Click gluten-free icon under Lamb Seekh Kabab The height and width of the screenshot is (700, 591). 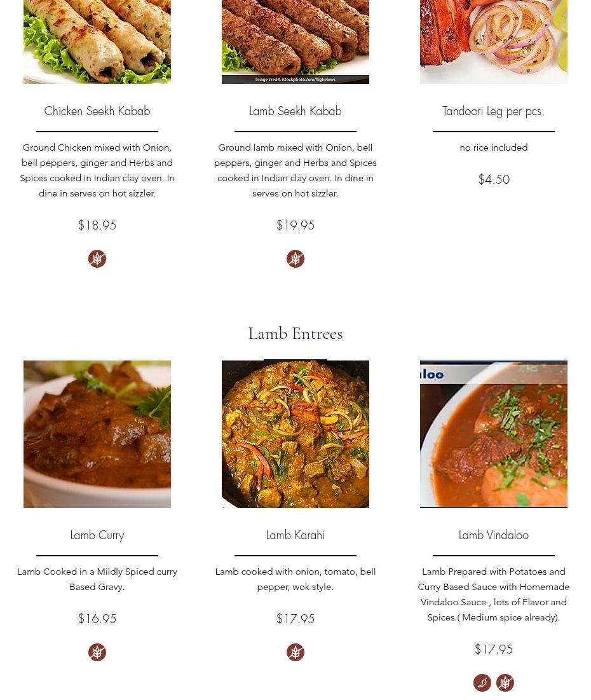coord(295,259)
